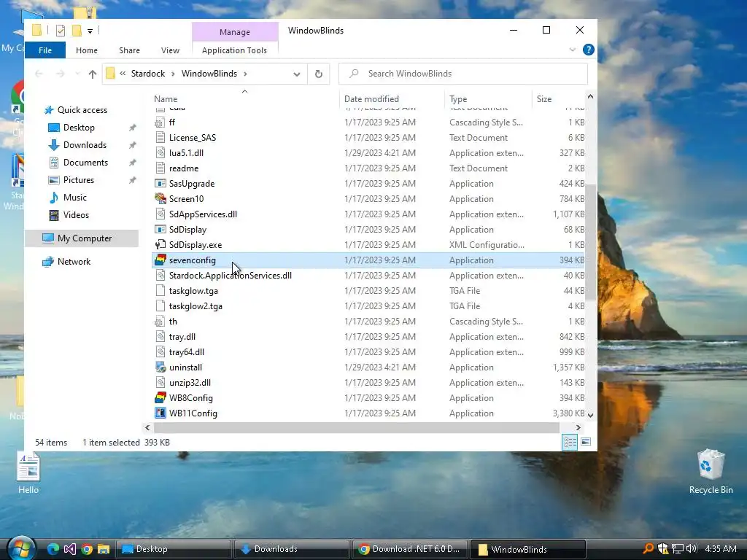Open File Explorer pinned taskbar icon
This screenshot has width=747, height=560.
(104, 549)
